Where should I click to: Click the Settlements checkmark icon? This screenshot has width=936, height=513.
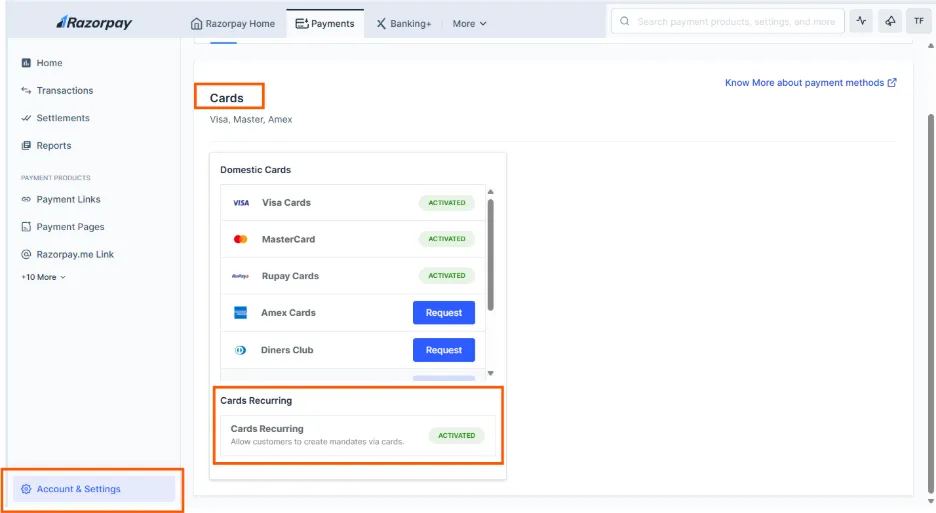(26, 118)
